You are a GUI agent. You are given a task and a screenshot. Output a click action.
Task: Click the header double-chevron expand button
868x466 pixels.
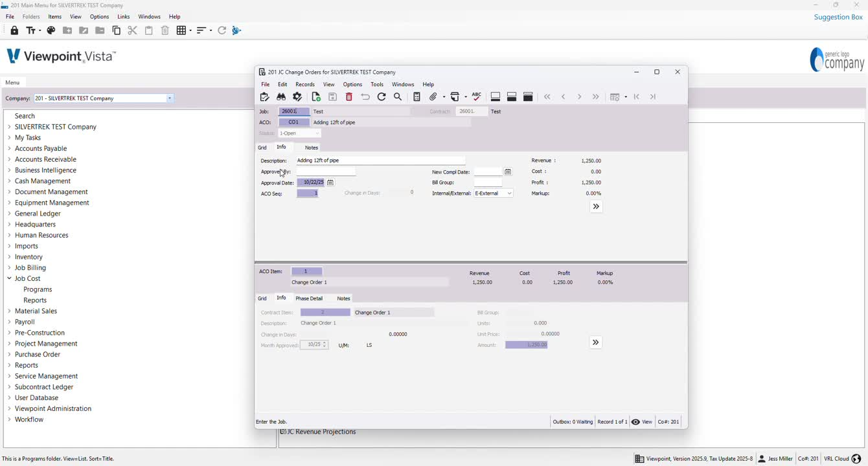(597, 206)
